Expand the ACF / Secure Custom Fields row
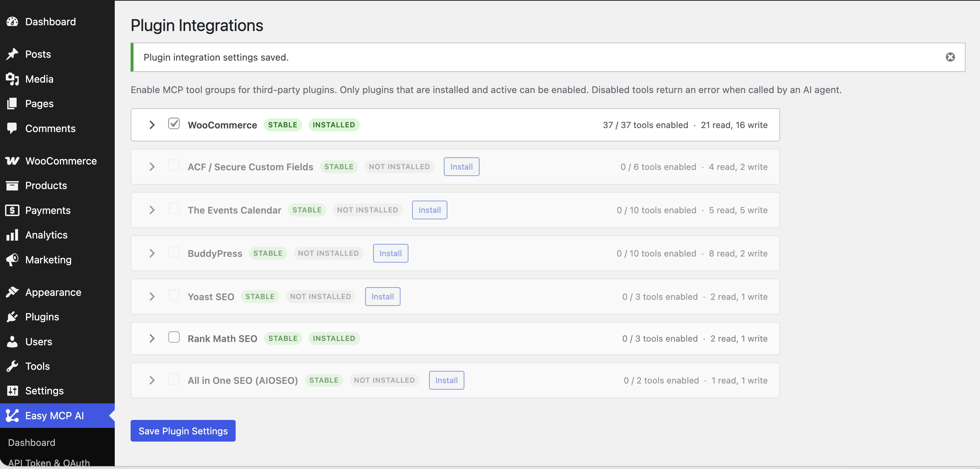Viewport: 980px width, 469px height. (x=152, y=167)
